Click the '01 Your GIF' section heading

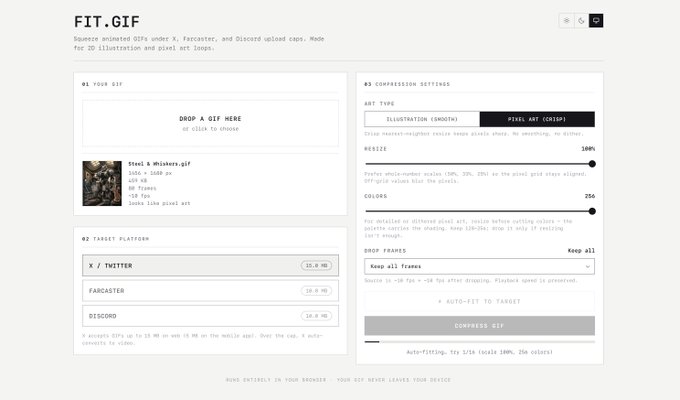point(102,84)
